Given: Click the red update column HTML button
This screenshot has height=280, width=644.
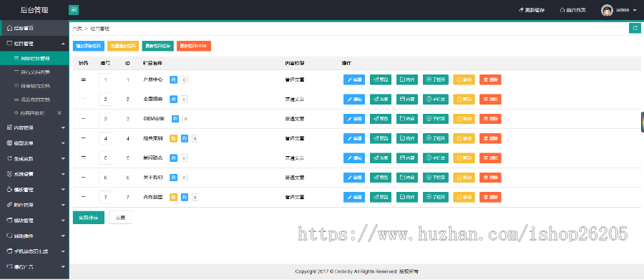Looking at the screenshot, I should point(194,46).
